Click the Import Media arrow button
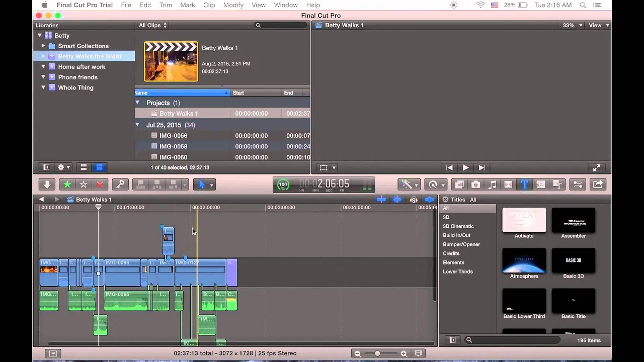644x362 pixels. coord(47,185)
